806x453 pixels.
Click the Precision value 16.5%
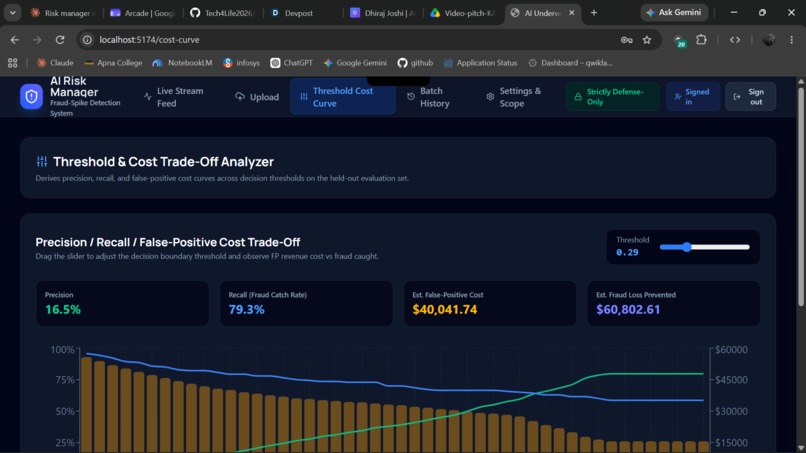63,310
